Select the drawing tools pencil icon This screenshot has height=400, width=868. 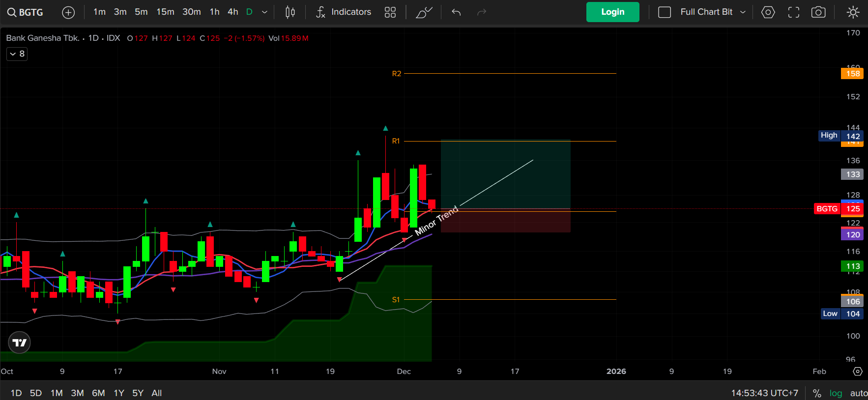coord(424,12)
